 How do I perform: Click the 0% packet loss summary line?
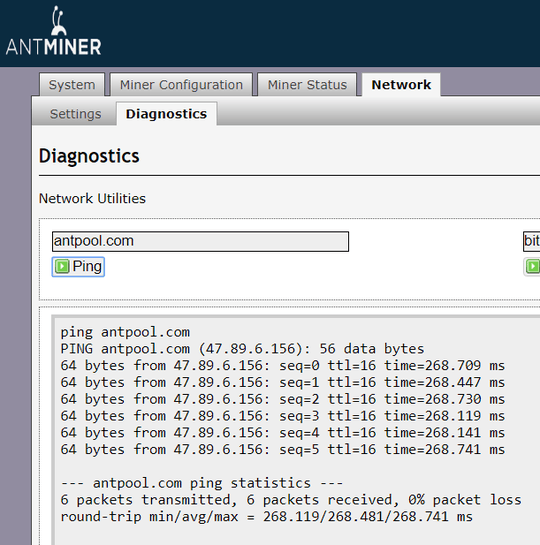[x=291, y=500]
